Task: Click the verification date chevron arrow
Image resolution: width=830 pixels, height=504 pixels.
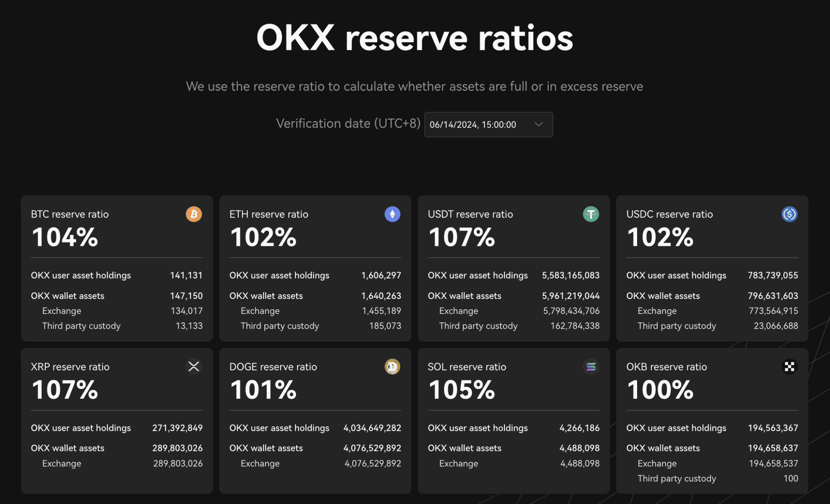Action: pyautogui.click(x=539, y=124)
